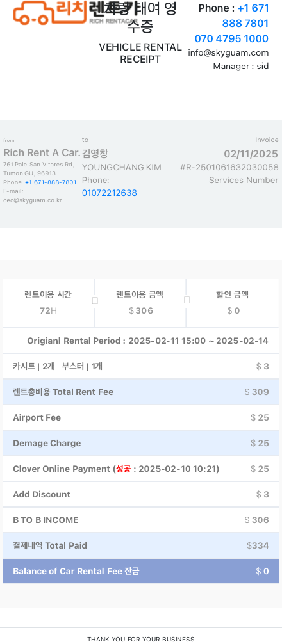Click small square between amount and discount

coord(187,300)
